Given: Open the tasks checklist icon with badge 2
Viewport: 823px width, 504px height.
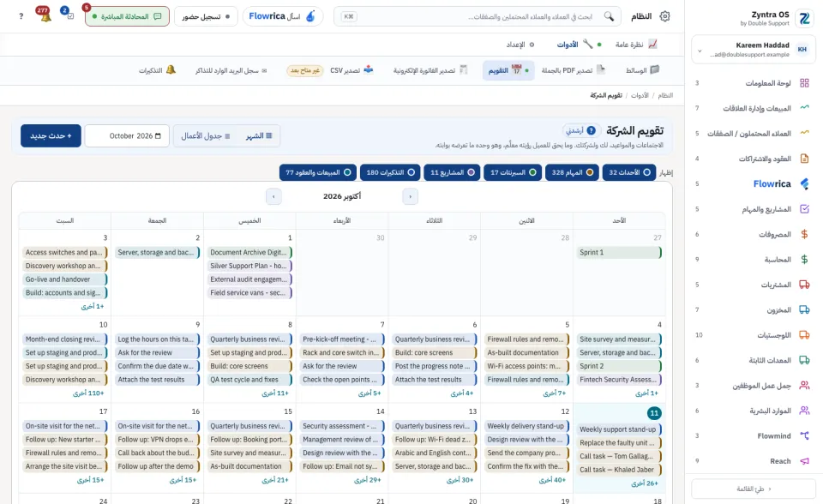Looking at the screenshot, I should point(69,15).
